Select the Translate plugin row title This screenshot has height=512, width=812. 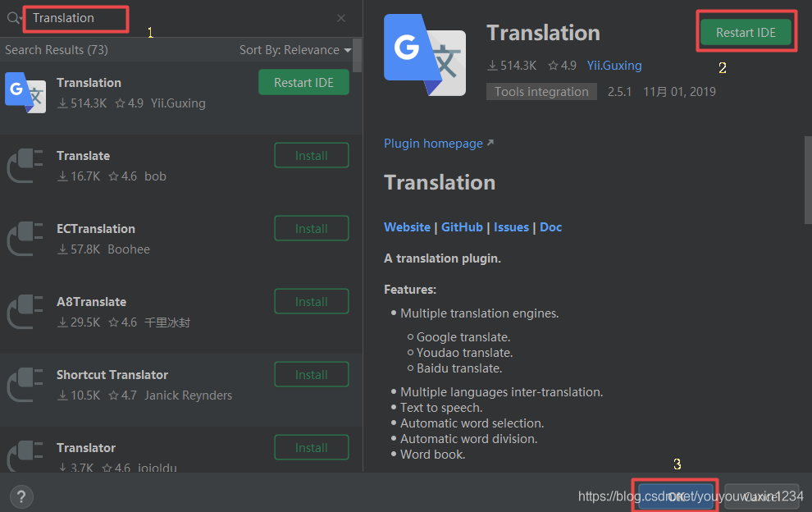tap(84, 156)
